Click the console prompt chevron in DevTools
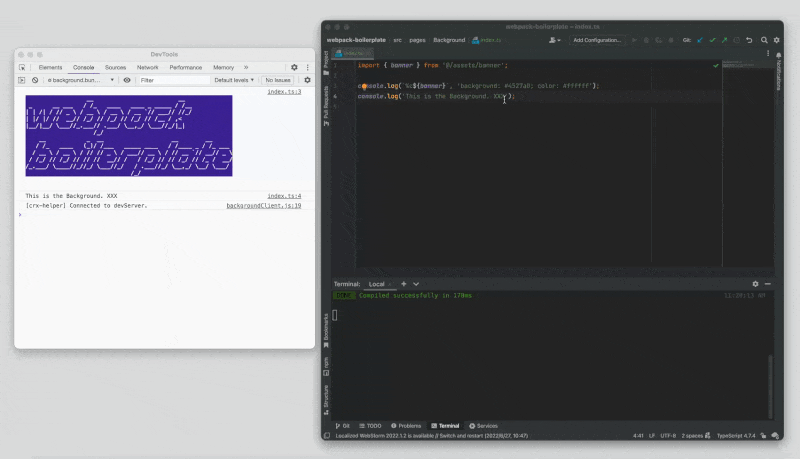Viewport: 800px width, 459px height. (x=20, y=215)
